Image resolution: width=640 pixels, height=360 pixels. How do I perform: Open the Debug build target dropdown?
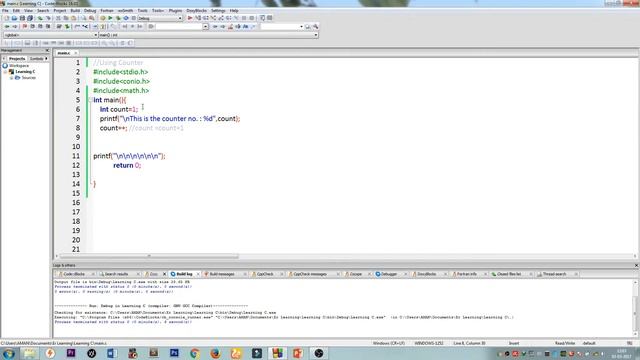160,18
